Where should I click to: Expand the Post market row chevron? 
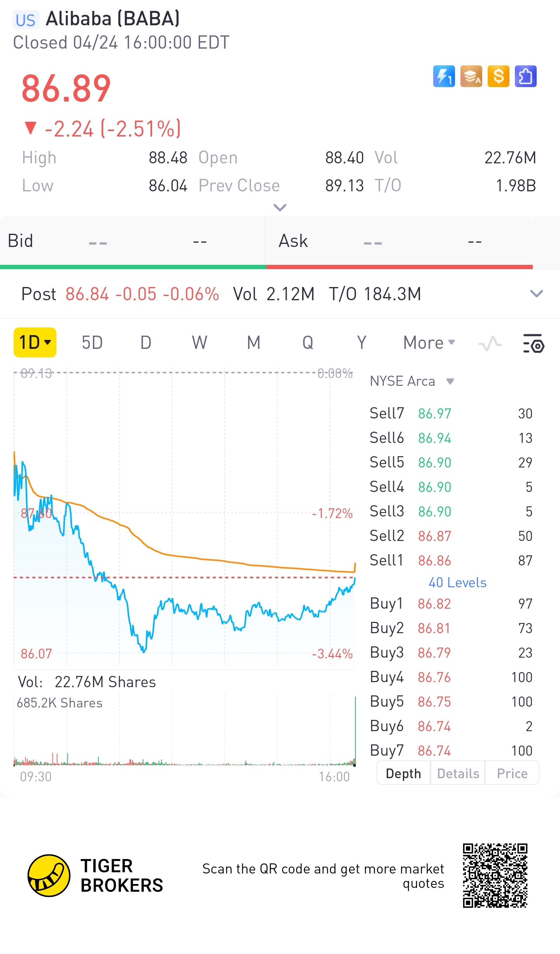click(x=537, y=294)
